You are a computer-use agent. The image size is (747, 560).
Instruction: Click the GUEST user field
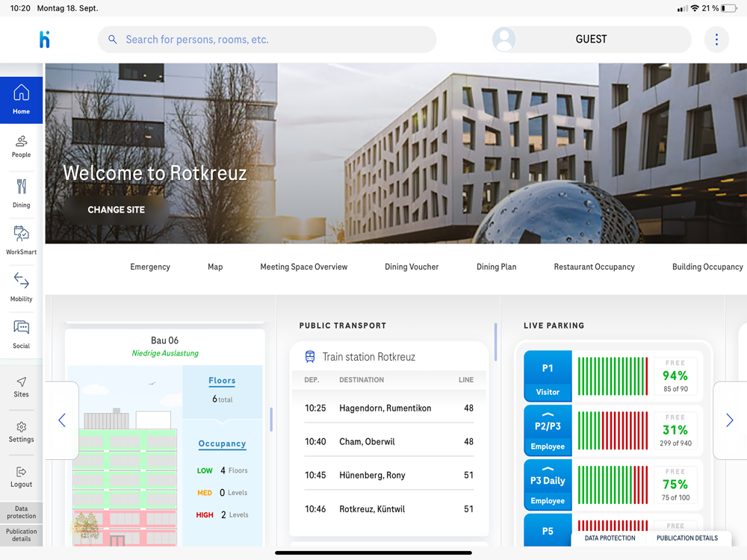[x=592, y=40]
